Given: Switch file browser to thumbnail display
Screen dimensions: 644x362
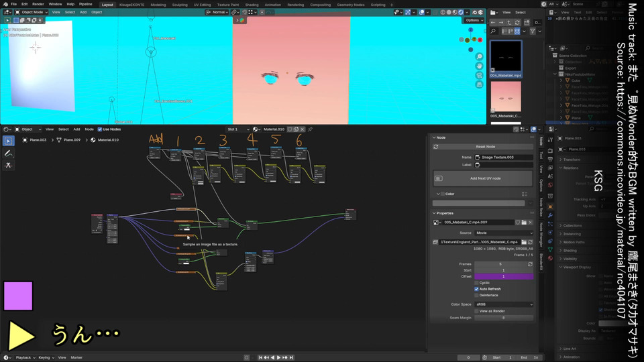Looking at the screenshot, I should (517, 32).
